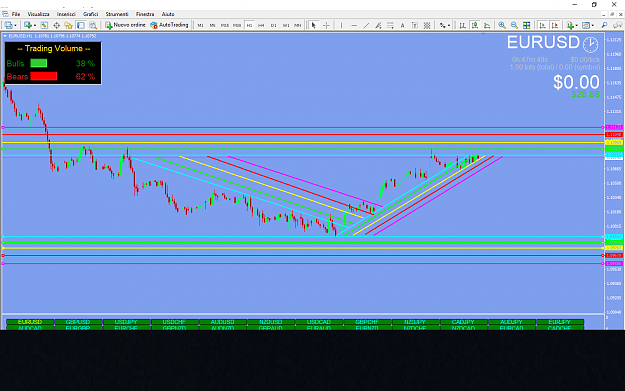
Task: Zoom out on the chart
Action: pos(514,25)
